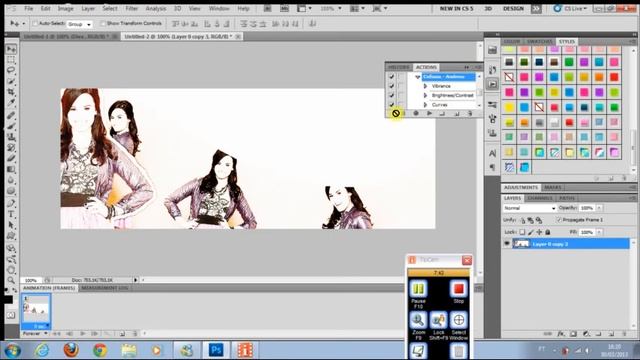Stop action playback in Actions panel
This screenshot has width=640, height=360.
pyautogui.click(x=404, y=113)
